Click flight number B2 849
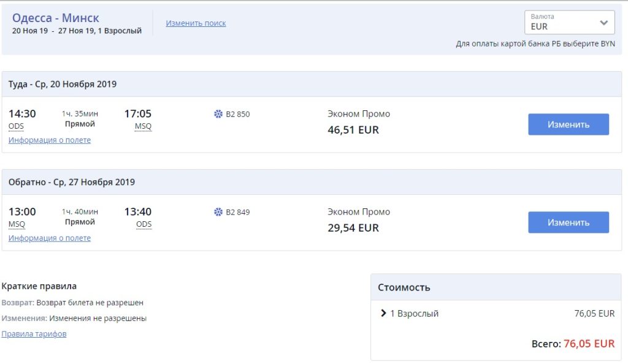 coord(238,212)
